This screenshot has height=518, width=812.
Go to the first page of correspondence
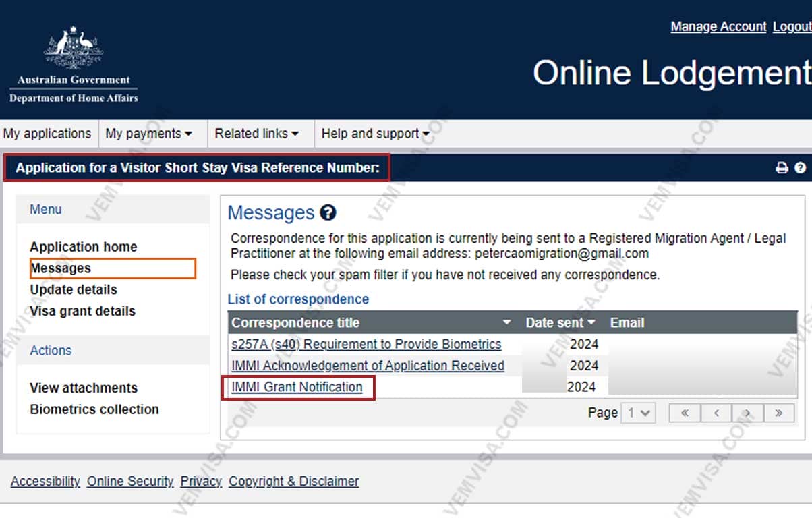(x=685, y=413)
